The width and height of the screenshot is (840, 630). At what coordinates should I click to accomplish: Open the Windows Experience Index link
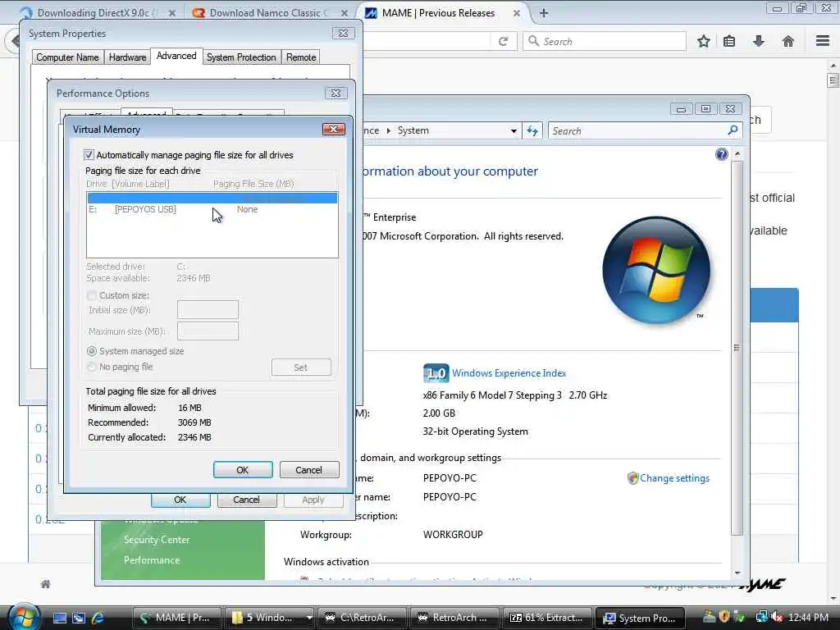(x=509, y=373)
